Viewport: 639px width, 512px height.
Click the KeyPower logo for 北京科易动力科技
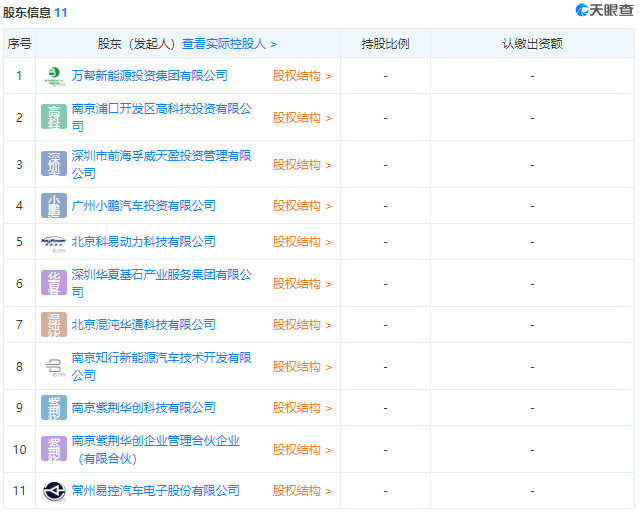[54, 243]
